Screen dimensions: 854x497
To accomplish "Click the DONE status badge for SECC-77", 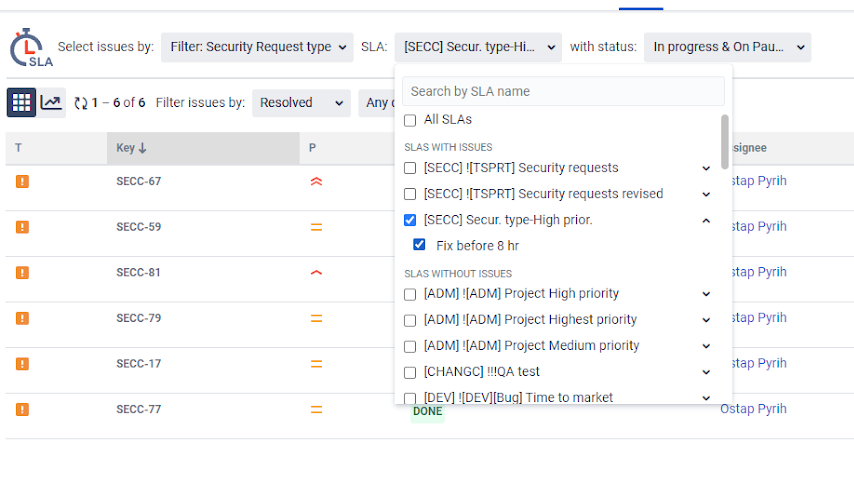I will (x=428, y=412).
